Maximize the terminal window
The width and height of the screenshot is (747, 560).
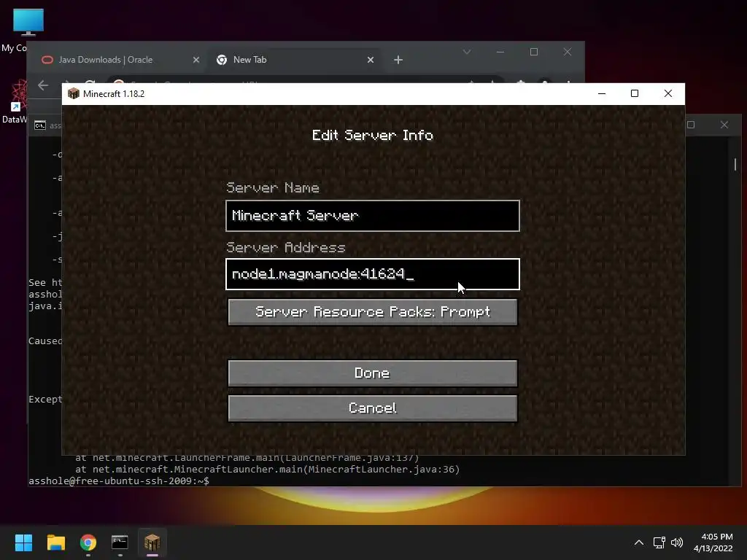691,125
